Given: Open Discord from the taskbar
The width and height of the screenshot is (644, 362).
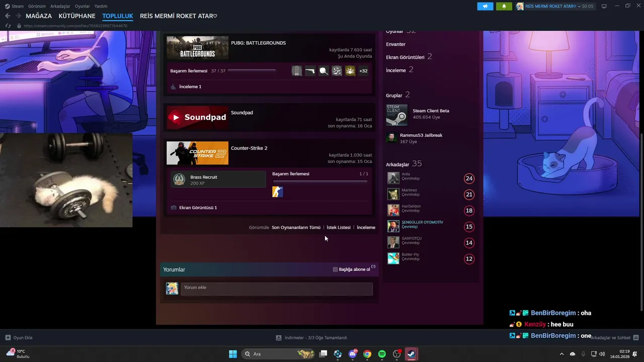Looking at the screenshot, I should tap(353, 354).
